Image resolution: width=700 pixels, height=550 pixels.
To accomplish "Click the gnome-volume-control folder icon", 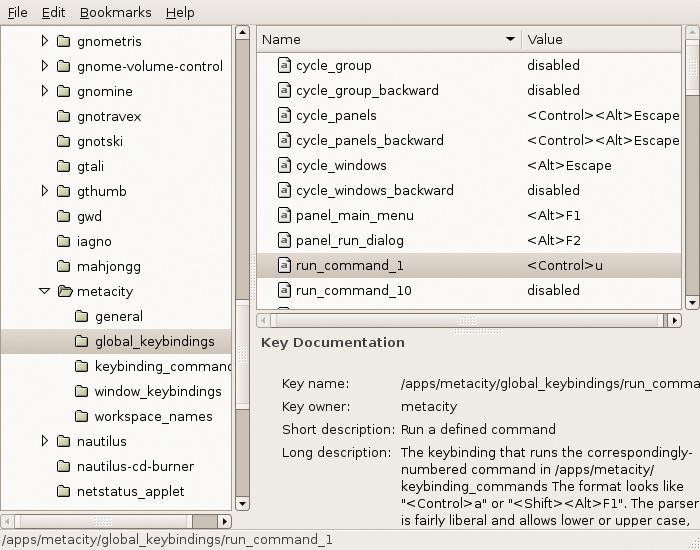I will (64, 66).
